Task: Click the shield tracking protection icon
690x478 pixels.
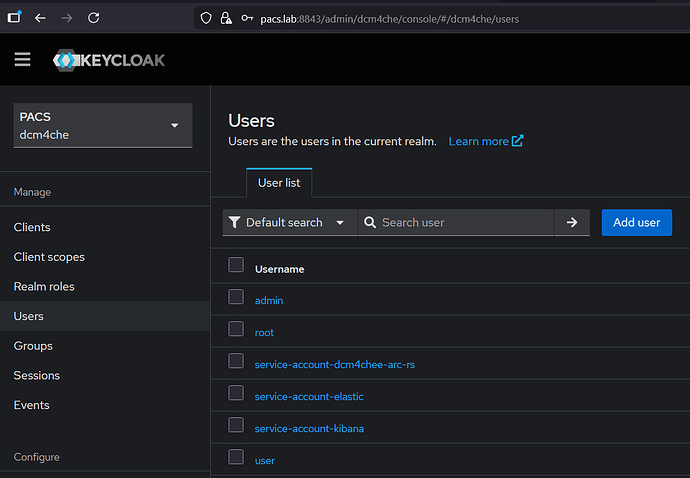Action: (206, 18)
